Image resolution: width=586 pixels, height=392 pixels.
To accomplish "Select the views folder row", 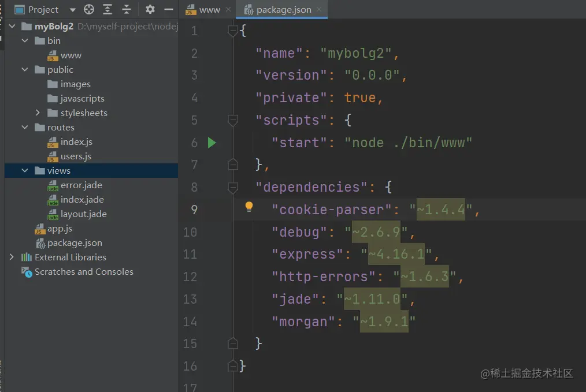I will point(91,171).
